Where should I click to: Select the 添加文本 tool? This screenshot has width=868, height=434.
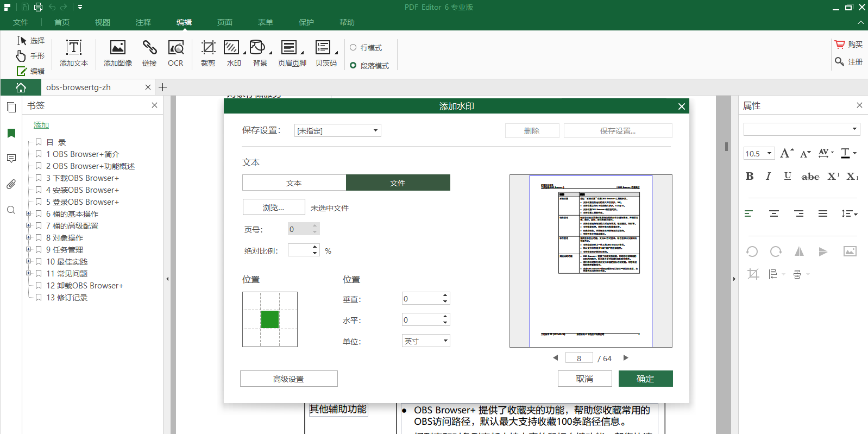click(x=74, y=53)
